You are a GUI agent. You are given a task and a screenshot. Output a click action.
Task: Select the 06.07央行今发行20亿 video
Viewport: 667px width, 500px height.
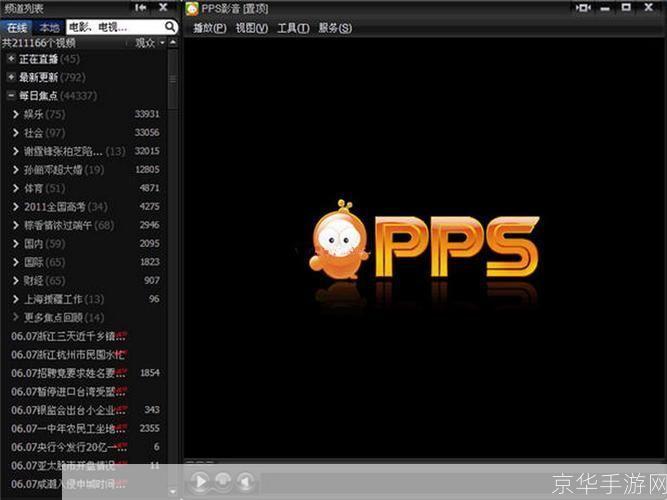coord(69,447)
